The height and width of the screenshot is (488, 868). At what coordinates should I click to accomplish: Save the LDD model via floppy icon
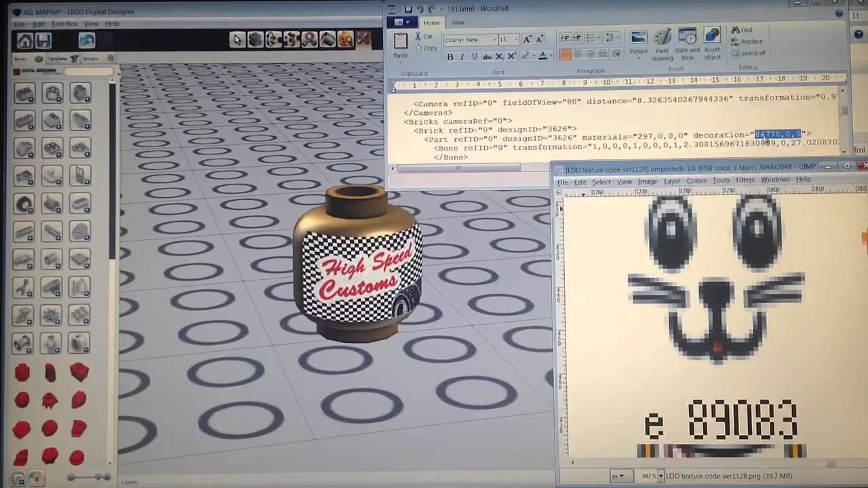(x=43, y=41)
